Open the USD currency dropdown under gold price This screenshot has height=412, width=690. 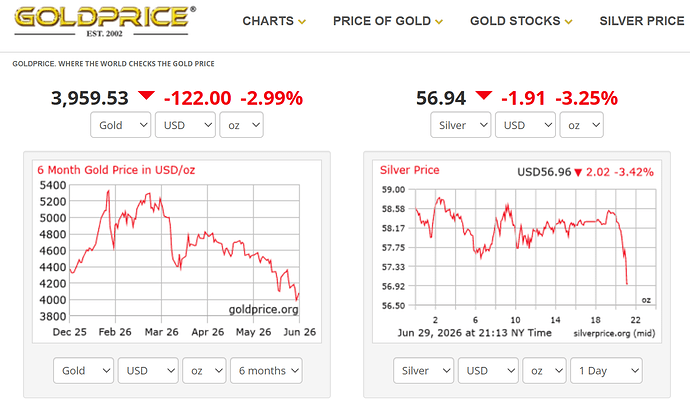coord(185,125)
